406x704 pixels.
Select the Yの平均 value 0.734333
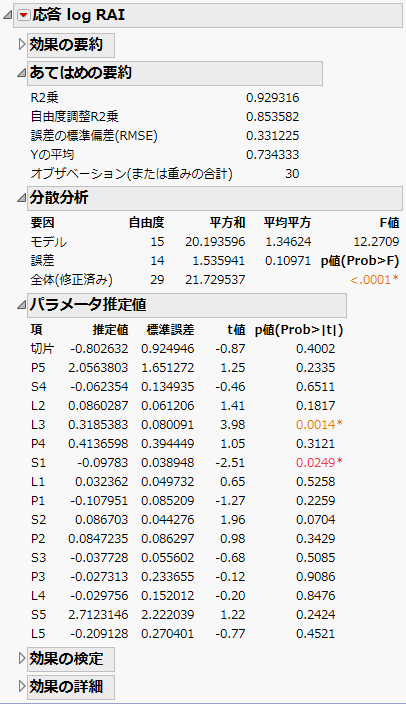tap(272, 155)
